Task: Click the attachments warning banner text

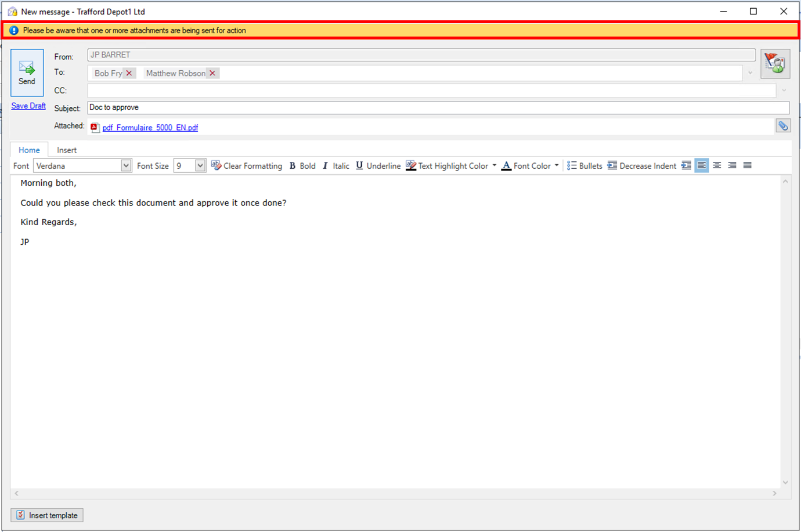Action: coord(134,30)
